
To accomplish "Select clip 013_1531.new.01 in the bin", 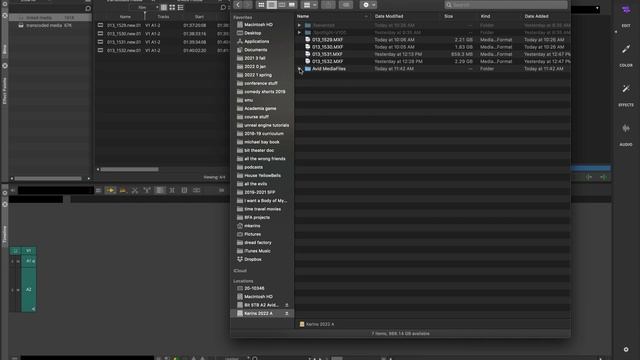I will (x=124, y=42).
